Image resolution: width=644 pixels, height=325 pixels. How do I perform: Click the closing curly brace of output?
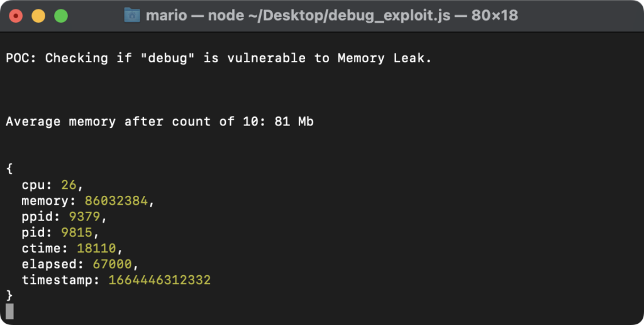[9, 295]
